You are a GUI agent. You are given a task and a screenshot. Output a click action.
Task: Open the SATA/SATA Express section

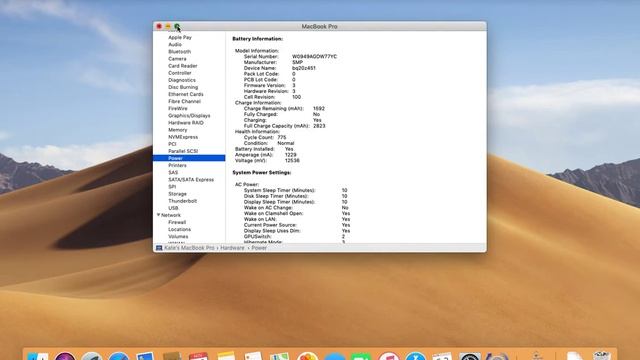191,180
